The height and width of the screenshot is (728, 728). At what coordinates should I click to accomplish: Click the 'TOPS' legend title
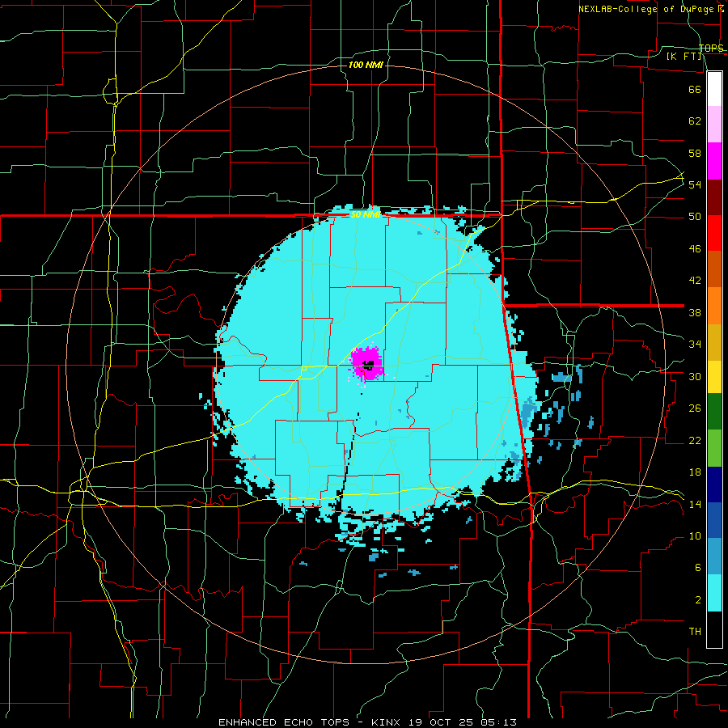[711, 49]
